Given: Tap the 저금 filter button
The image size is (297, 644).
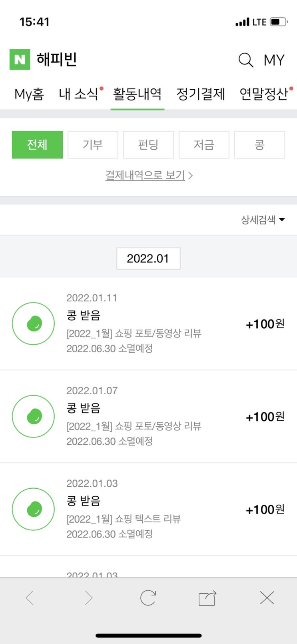Looking at the screenshot, I should pyautogui.click(x=204, y=144).
